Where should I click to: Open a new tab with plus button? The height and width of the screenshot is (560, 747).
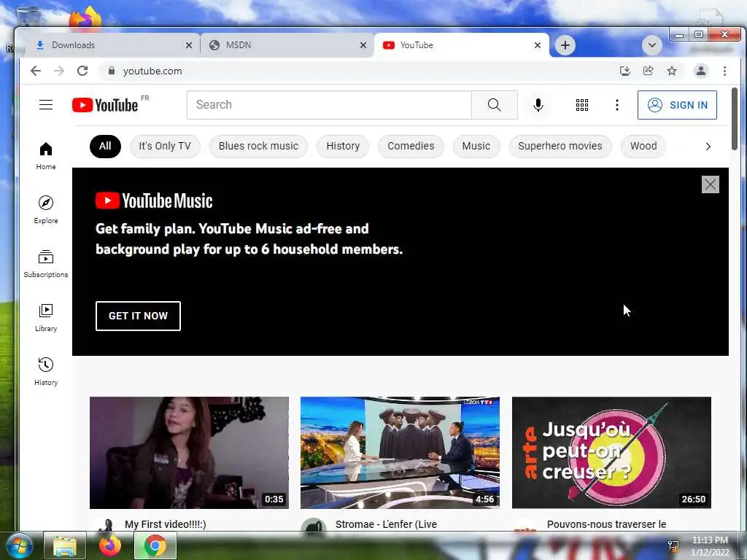[x=565, y=45]
